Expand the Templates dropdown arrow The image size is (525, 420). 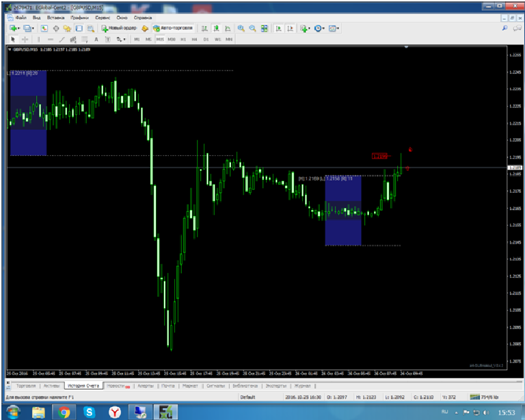coord(338,29)
